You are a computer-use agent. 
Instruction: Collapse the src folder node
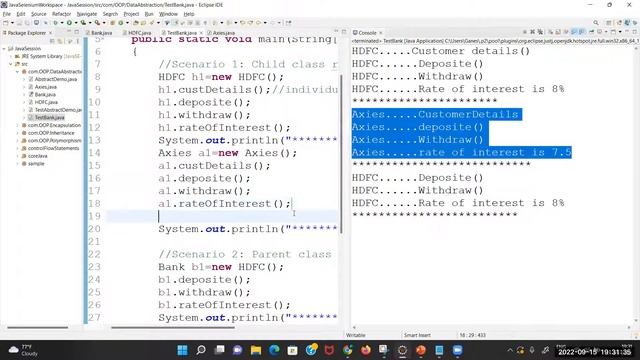11,64
